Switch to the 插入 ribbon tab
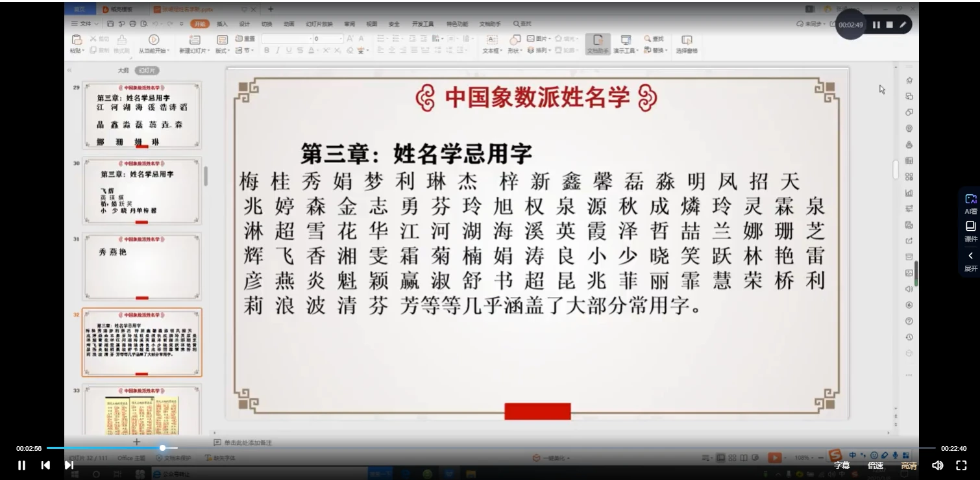Image resolution: width=980 pixels, height=480 pixels. pos(222,24)
